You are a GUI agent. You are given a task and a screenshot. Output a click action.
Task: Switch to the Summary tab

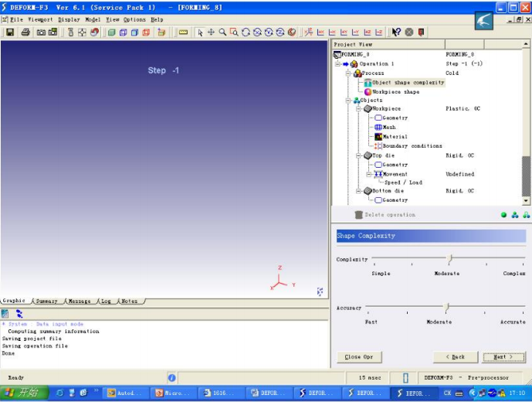coord(46,301)
